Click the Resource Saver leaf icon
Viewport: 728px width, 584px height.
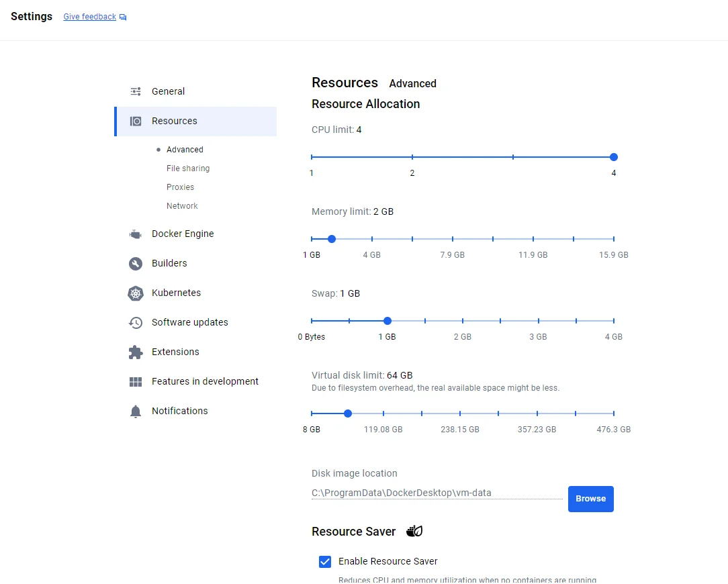pyautogui.click(x=414, y=530)
